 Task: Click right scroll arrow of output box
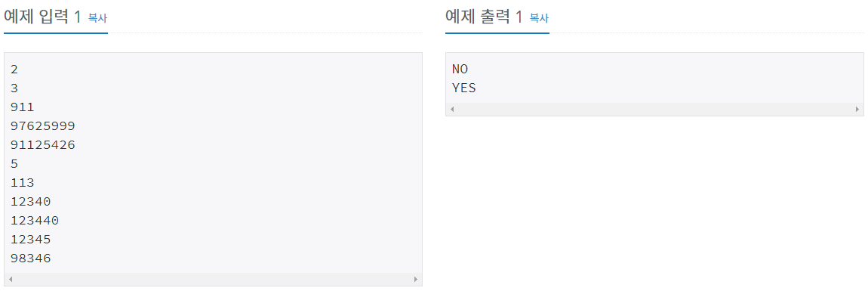(857, 109)
